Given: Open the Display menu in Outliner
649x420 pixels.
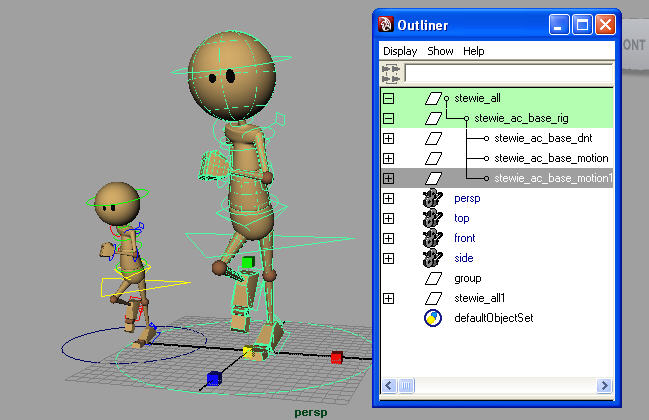Looking at the screenshot, I should tap(400, 51).
